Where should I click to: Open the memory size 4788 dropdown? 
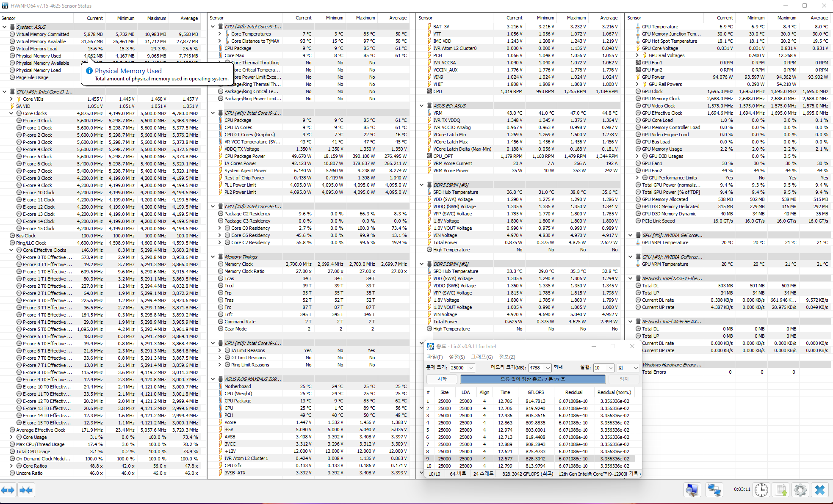click(548, 368)
